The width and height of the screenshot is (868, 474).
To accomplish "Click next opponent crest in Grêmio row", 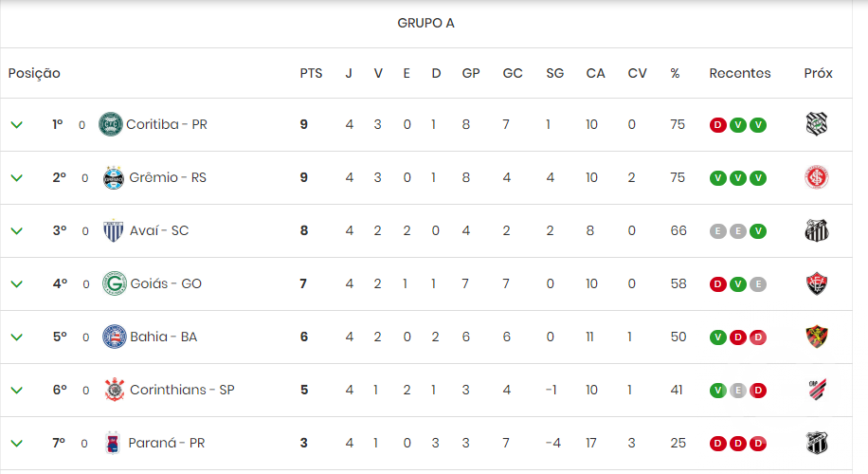I will (817, 177).
